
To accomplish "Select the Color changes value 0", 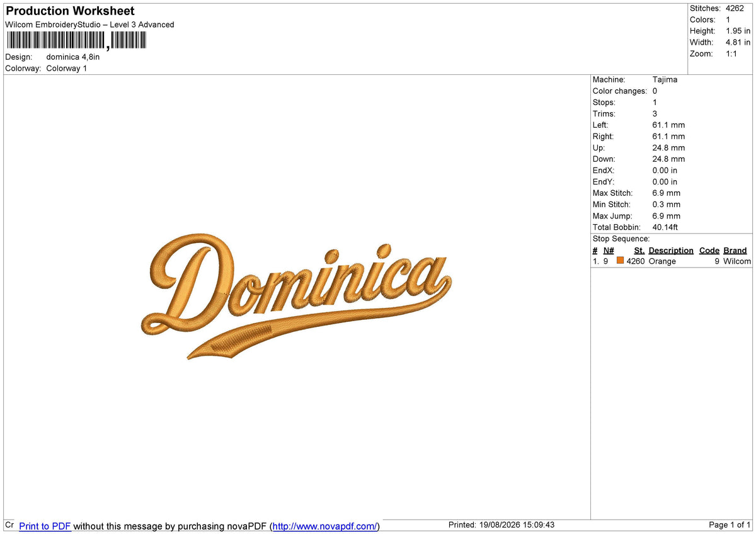I will coord(655,91).
